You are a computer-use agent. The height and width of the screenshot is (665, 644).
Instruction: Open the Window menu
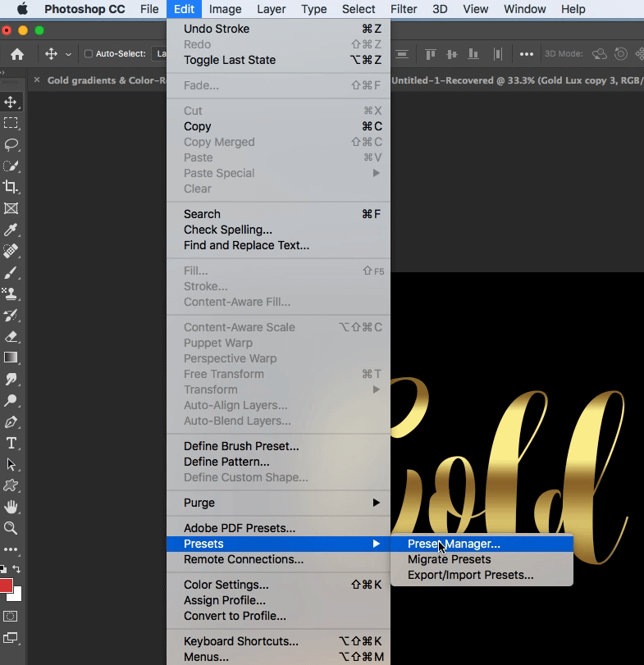pyautogui.click(x=525, y=9)
